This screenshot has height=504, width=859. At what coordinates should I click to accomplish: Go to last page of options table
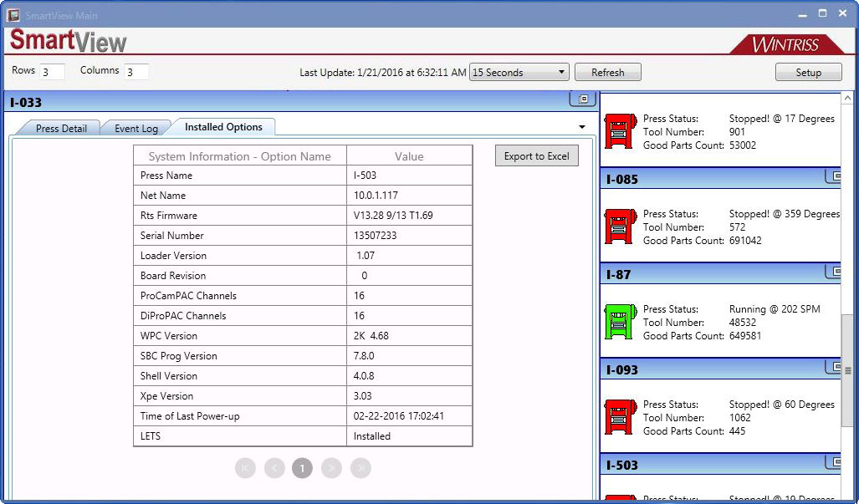click(360, 468)
